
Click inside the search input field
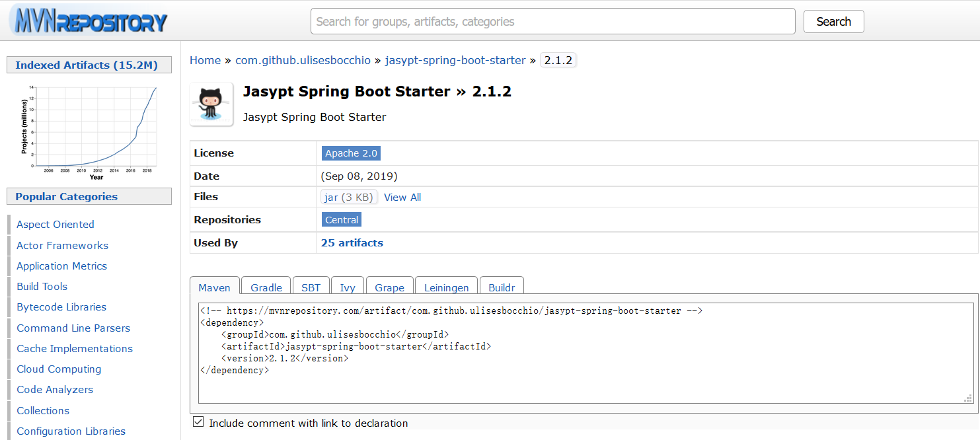click(x=553, y=21)
